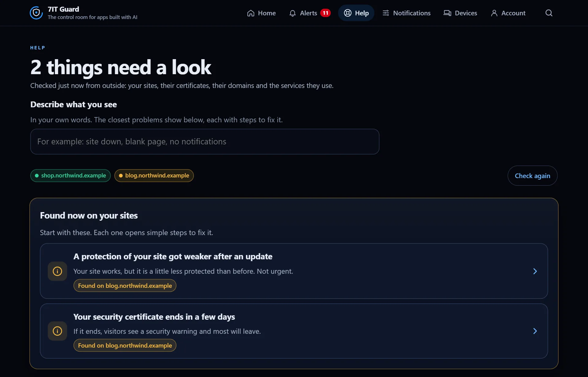Click the 7IT Guard brand title
Image resolution: width=588 pixels, height=377 pixels.
coord(63,9)
